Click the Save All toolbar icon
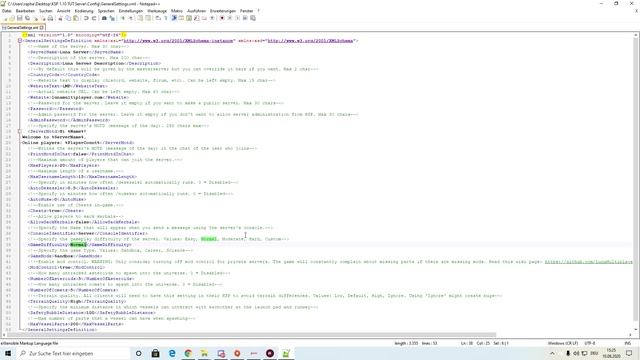Viewport: 640px width, 360px height. 27,18
